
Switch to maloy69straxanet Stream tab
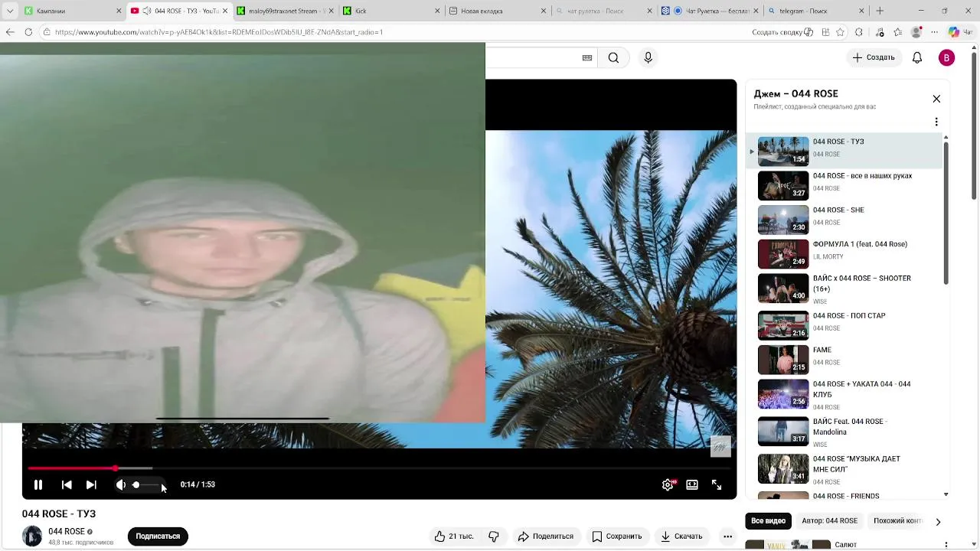[283, 11]
